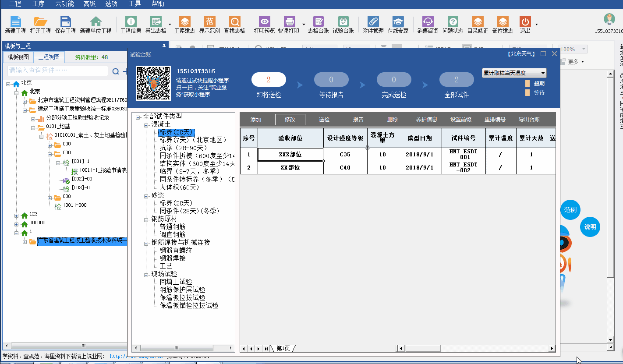Click the 即将送检 count bubble
Screen dimensions: 623x364
pos(269,80)
